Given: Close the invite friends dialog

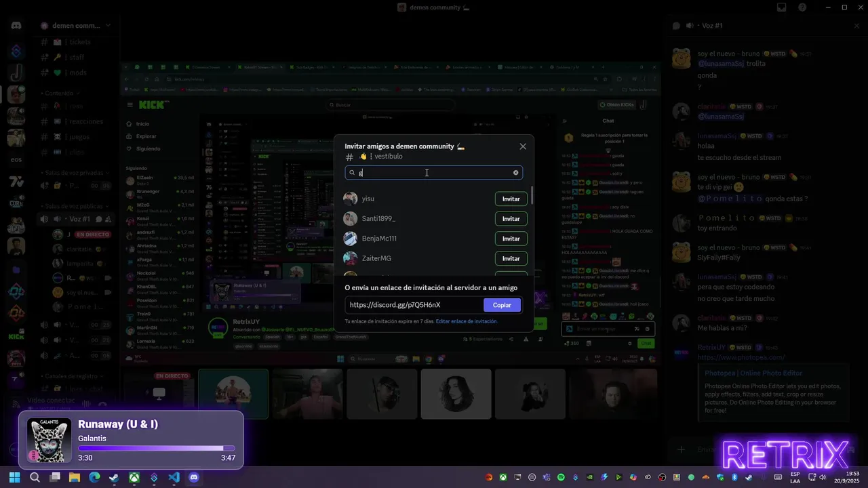Looking at the screenshot, I should pos(523,146).
